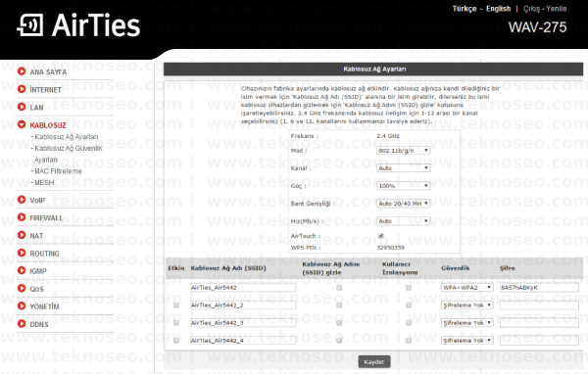Open the Mod 802.11b/g/n dropdown
Viewport: 588px width, 374px height.
(403, 150)
